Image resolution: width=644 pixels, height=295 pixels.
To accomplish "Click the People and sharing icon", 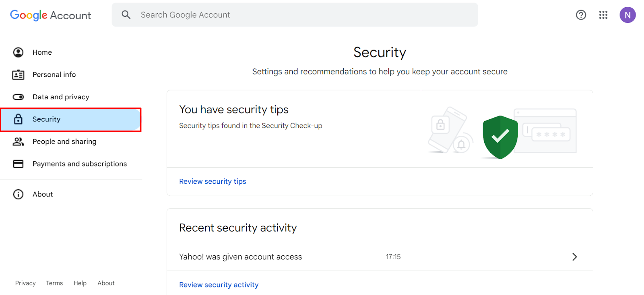I will click(x=18, y=141).
